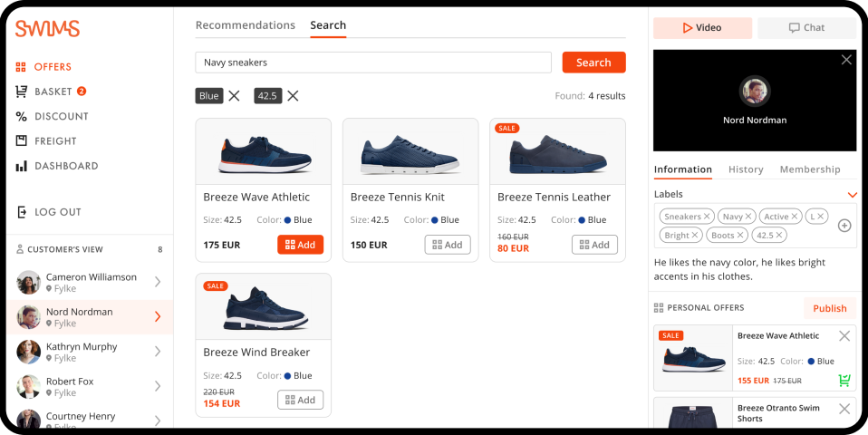The image size is (868, 435).
Task: Click the Navy sneakers search field
Action: (373, 63)
